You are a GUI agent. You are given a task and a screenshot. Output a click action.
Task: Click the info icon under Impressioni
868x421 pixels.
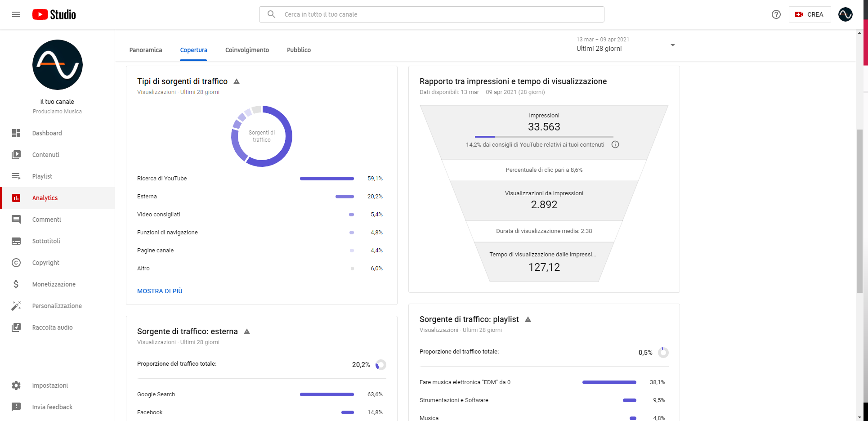[615, 144]
